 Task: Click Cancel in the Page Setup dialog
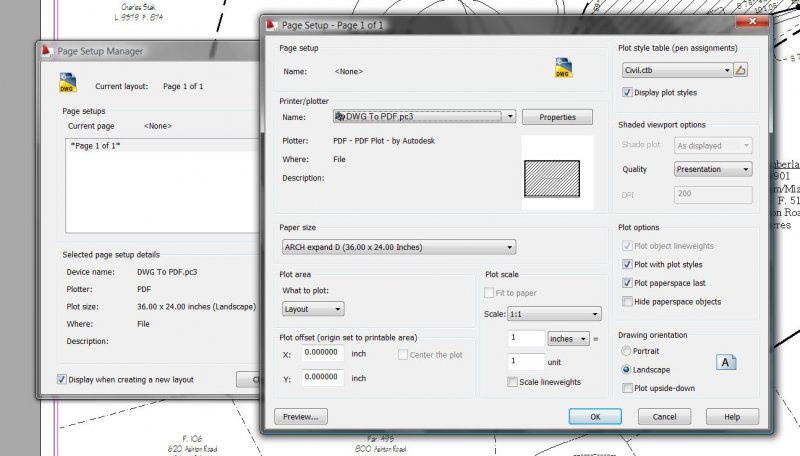pos(664,417)
